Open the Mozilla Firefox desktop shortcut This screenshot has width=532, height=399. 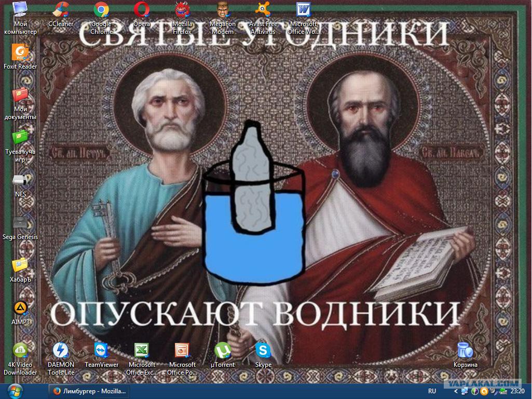click(182, 18)
